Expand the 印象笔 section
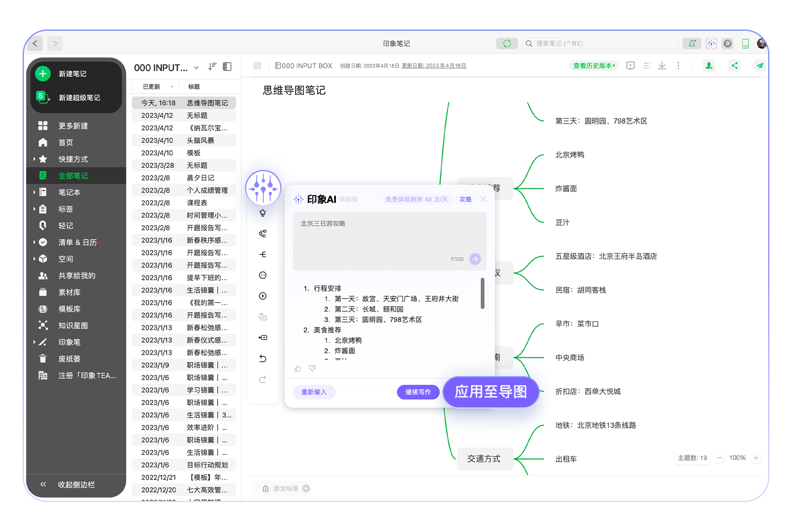The height and width of the screenshot is (532, 792). coord(34,342)
